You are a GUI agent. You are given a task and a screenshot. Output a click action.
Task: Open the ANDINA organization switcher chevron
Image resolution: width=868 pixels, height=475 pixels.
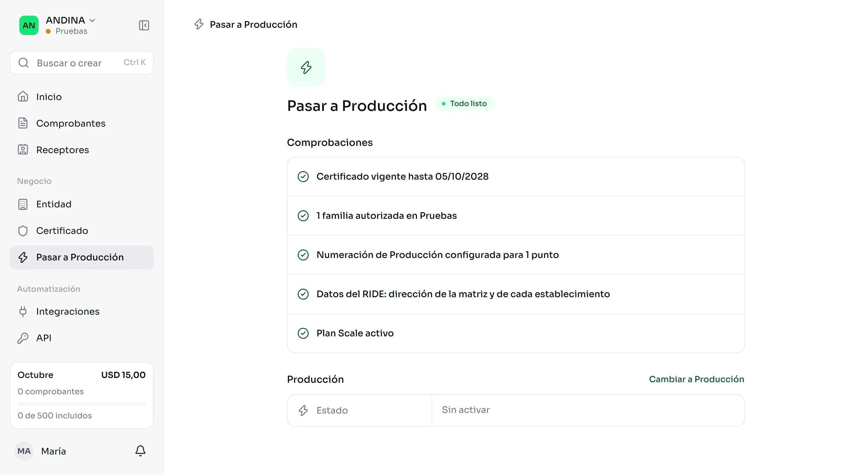point(92,20)
